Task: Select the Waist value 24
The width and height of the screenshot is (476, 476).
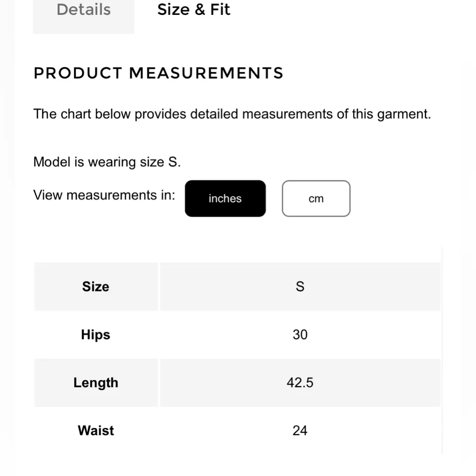Action: click(x=300, y=430)
